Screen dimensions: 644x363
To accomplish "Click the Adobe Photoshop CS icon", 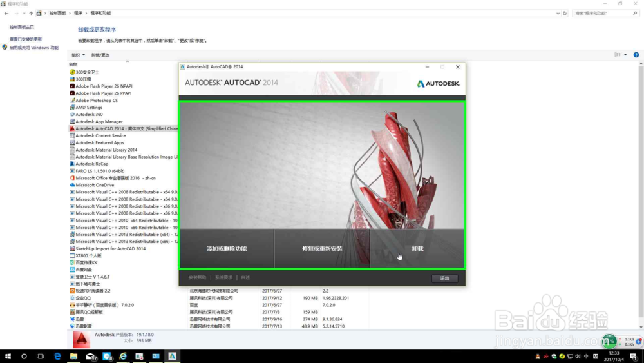I will [72, 101].
